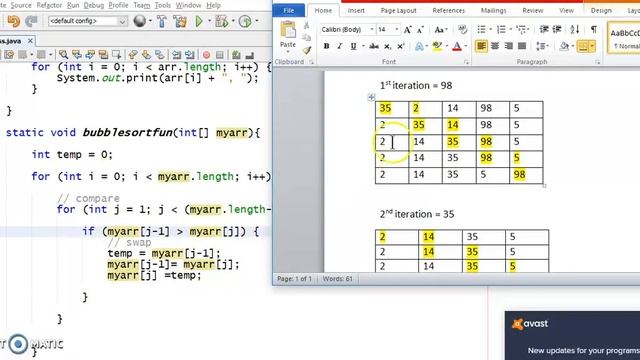Screen dimensions: 640x360
Task: Toggle Subscript formatting
Action: pyautogui.click(x=387, y=47)
